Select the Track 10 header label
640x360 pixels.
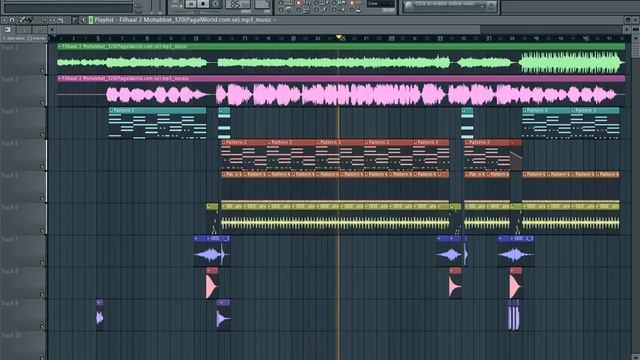click(11, 335)
